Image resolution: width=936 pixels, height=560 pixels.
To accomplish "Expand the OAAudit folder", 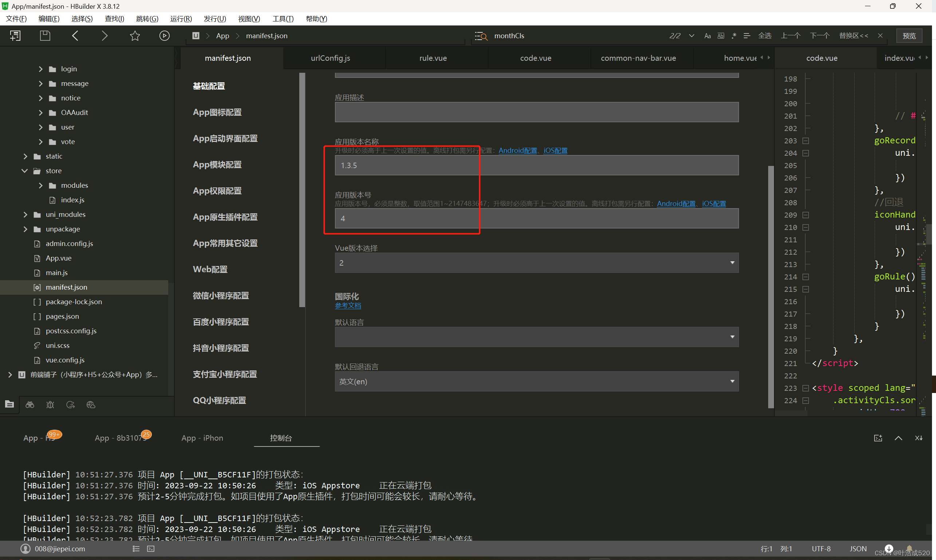I will pyautogui.click(x=41, y=112).
